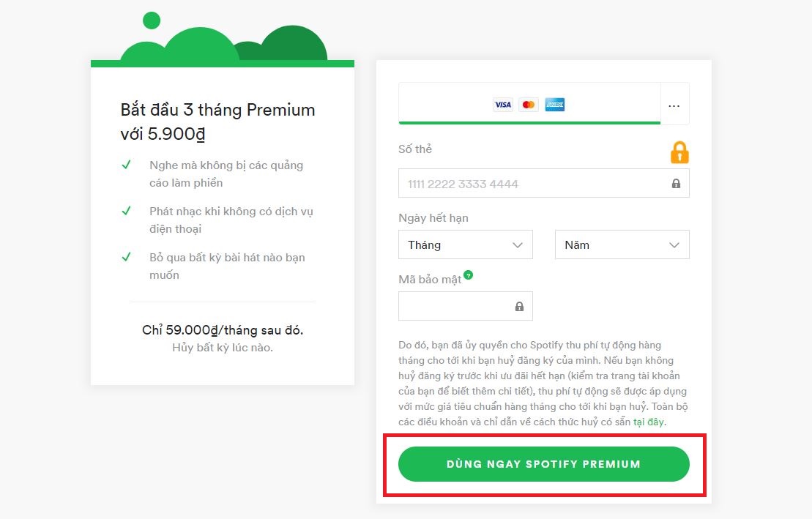Open the "tại đây" cancellation terms link
812x519 pixels.
(x=649, y=422)
